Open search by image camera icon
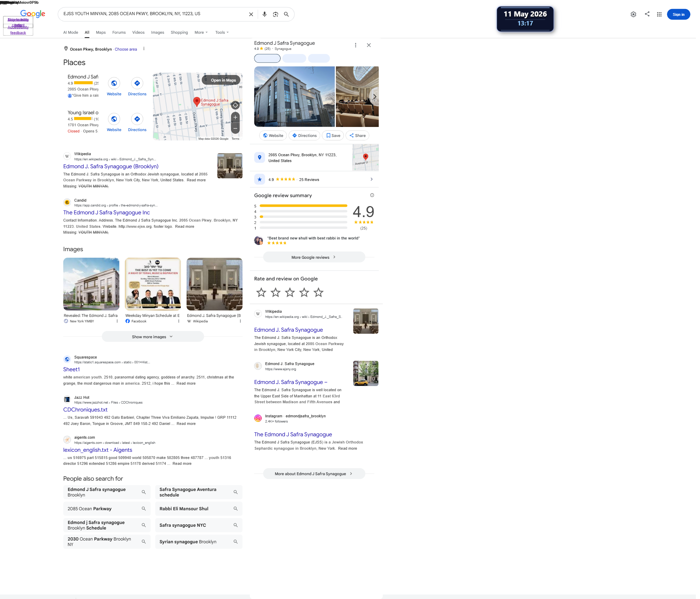 tap(275, 14)
